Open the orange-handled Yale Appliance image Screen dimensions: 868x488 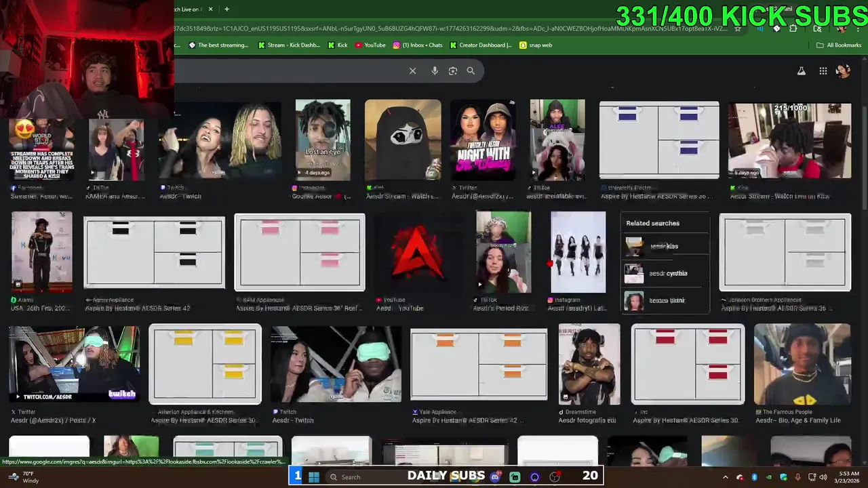479,364
